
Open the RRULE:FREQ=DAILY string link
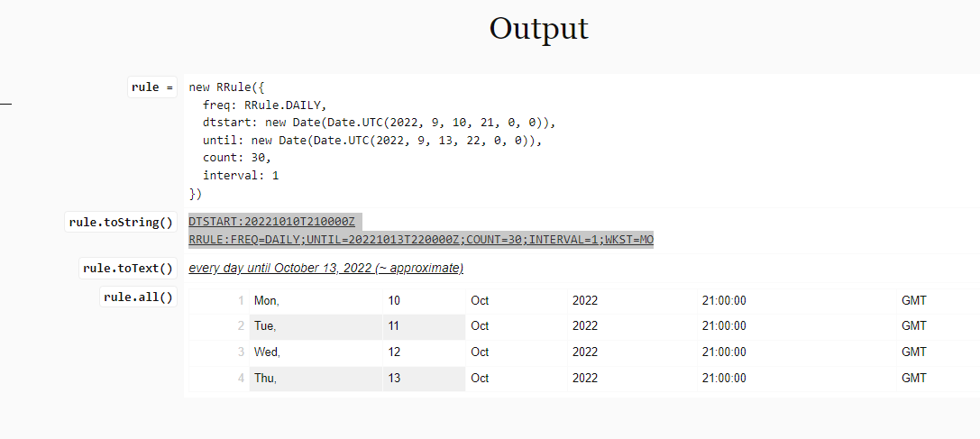click(421, 240)
